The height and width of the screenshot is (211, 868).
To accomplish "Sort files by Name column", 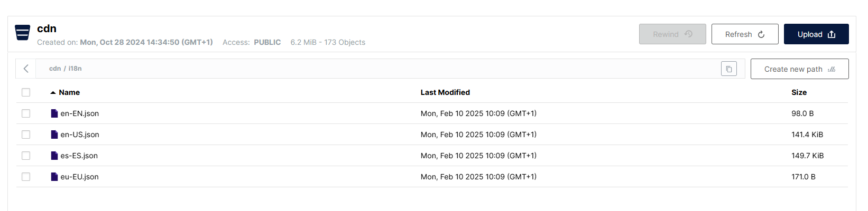I will click(69, 92).
